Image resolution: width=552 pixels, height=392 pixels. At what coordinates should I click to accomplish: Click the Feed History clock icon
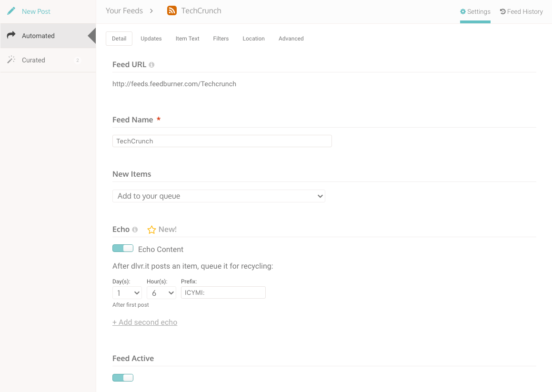503,11
